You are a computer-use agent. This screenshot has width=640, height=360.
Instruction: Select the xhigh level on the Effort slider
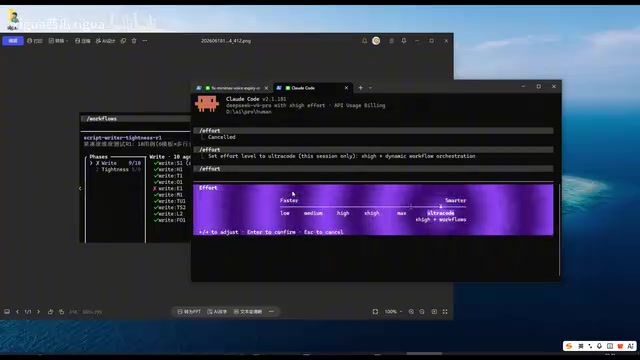pyautogui.click(x=371, y=213)
